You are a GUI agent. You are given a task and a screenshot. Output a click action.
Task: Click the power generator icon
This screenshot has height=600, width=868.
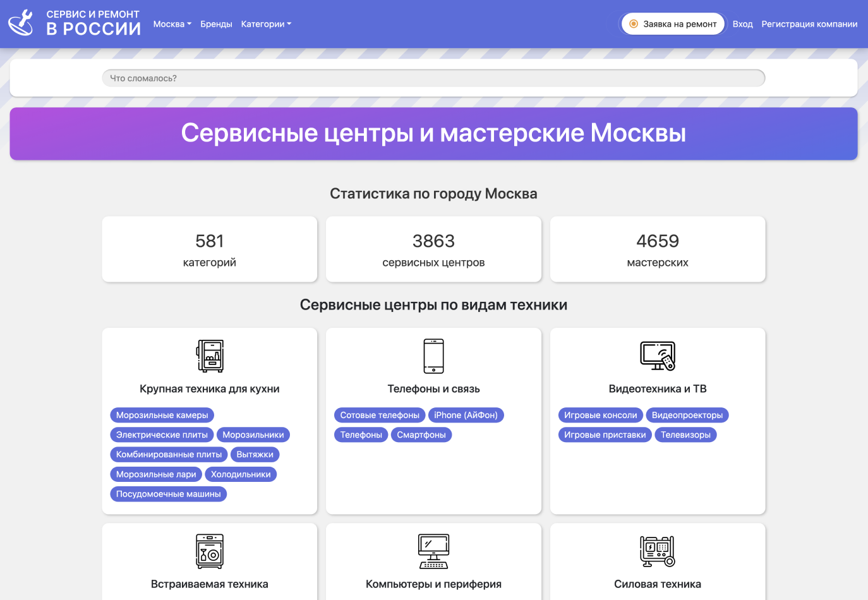[x=658, y=551]
